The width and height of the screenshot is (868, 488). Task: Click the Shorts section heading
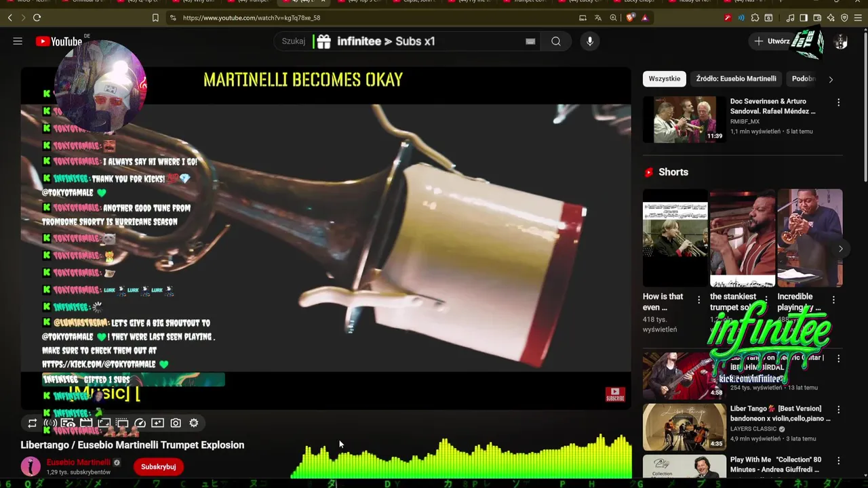673,172
